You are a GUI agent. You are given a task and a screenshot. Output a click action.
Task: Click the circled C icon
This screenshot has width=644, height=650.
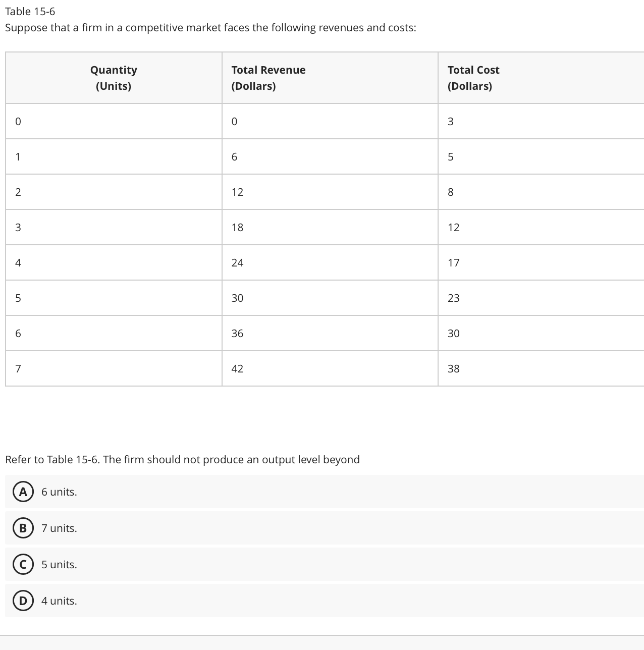[23, 564]
